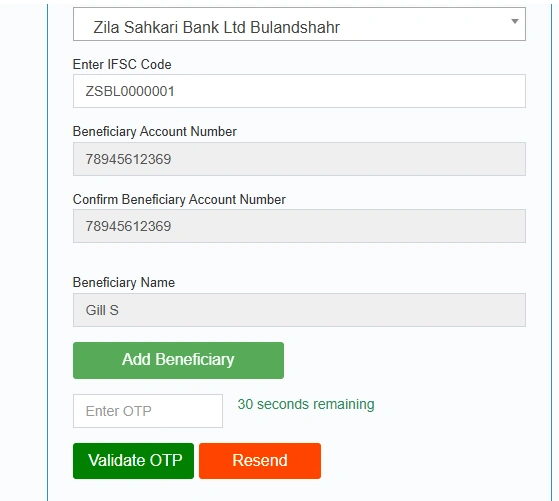Click the Add Beneficiary button
559x501 pixels.
click(x=178, y=360)
